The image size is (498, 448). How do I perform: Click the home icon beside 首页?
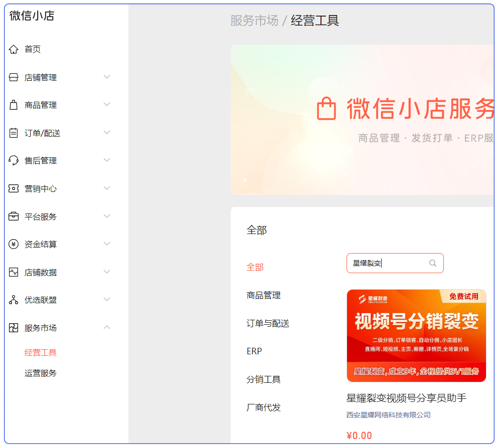(x=14, y=49)
